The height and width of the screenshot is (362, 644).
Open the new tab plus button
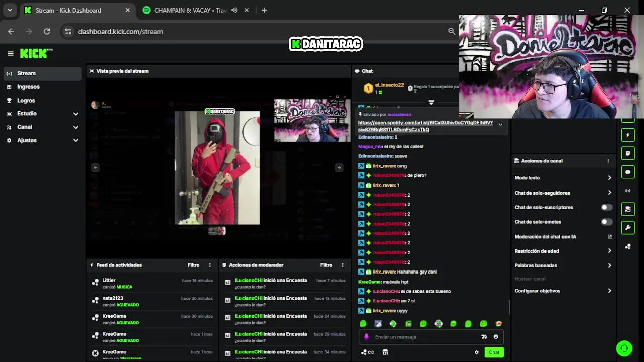coord(264,10)
